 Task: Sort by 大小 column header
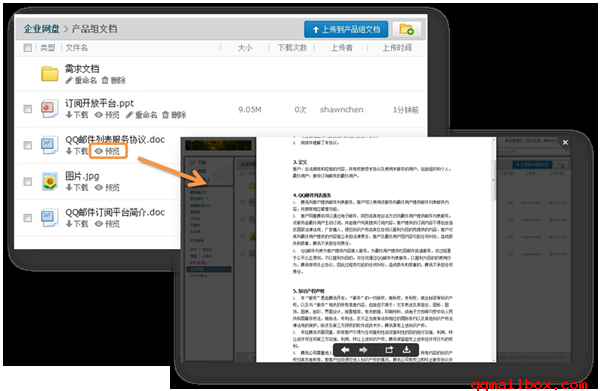(245, 47)
